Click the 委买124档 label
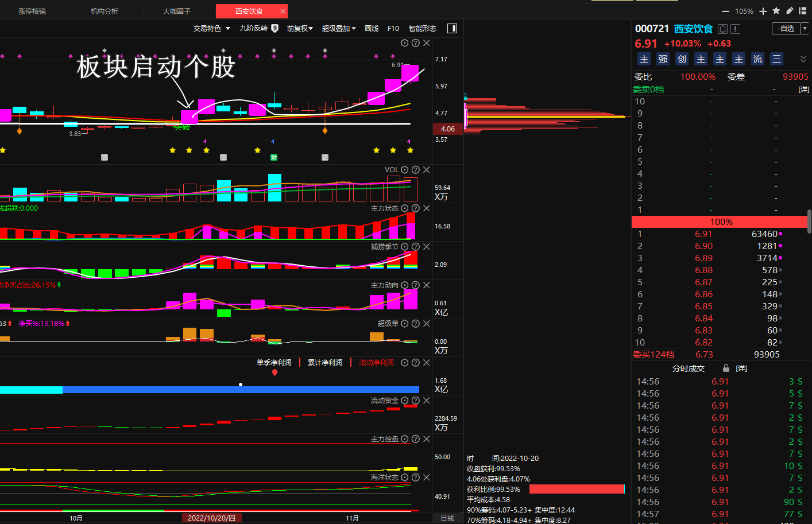The image size is (812, 524). (654, 355)
